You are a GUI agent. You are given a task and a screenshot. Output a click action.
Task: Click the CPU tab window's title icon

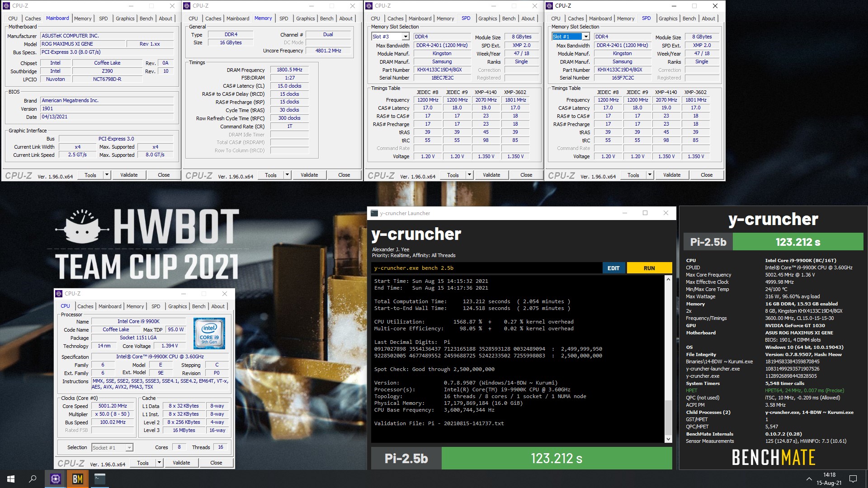(x=59, y=294)
